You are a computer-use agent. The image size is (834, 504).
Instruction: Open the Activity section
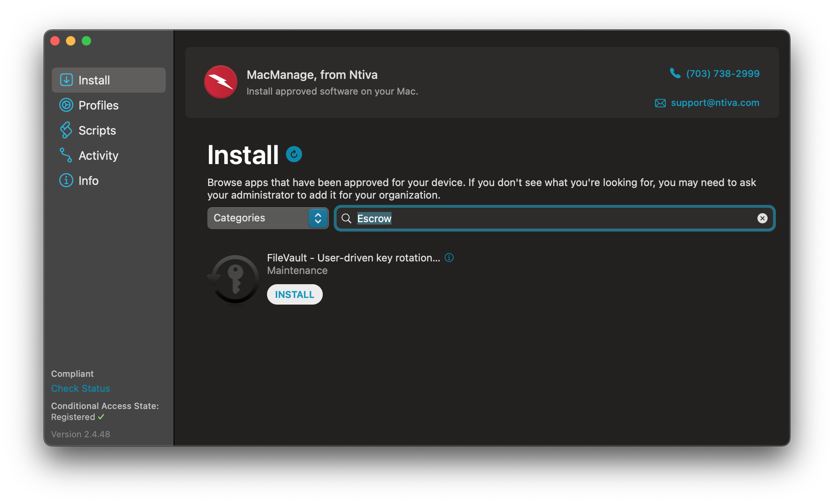(x=109, y=155)
